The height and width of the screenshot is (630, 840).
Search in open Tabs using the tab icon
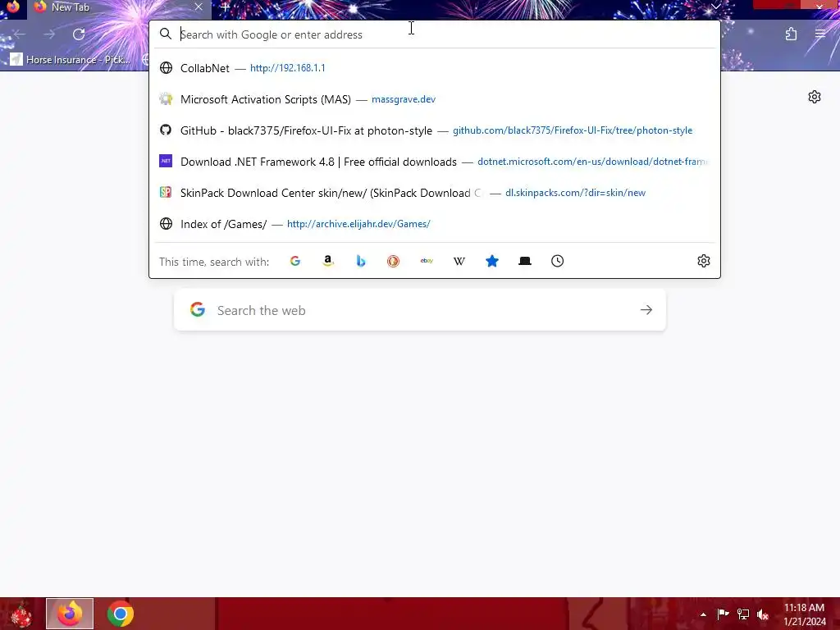(x=525, y=261)
